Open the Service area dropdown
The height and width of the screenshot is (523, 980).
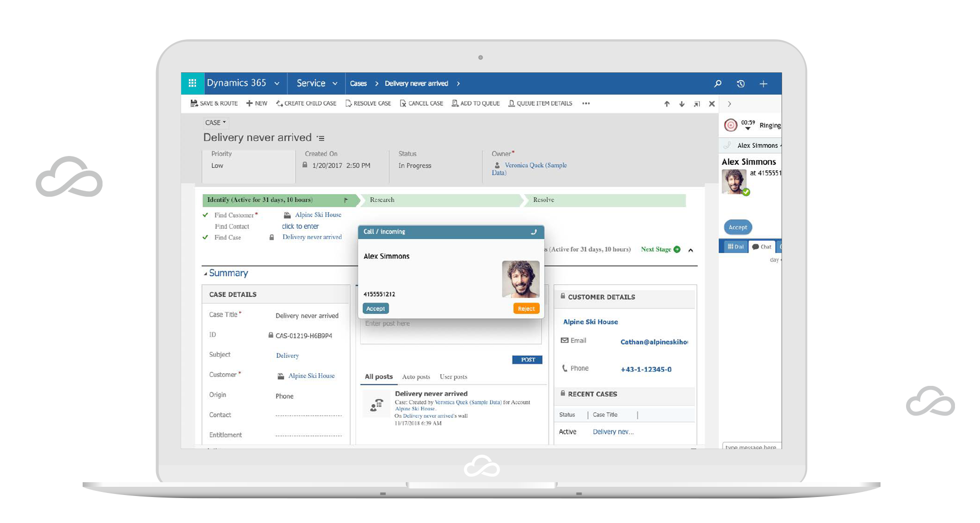[x=335, y=83]
